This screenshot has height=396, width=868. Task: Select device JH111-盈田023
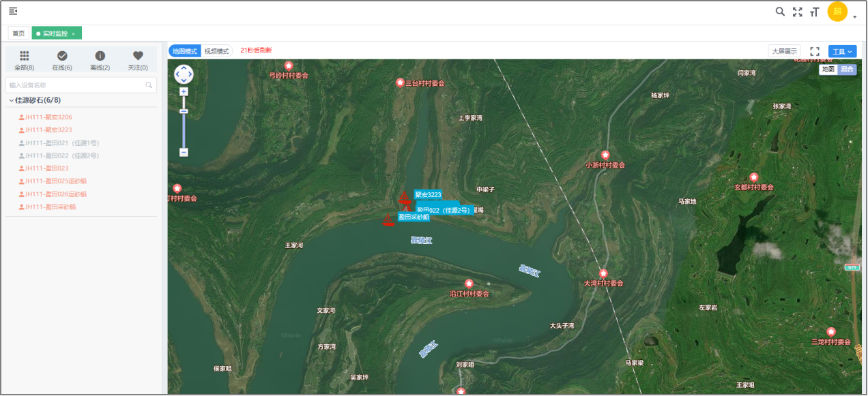(x=44, y=168)
